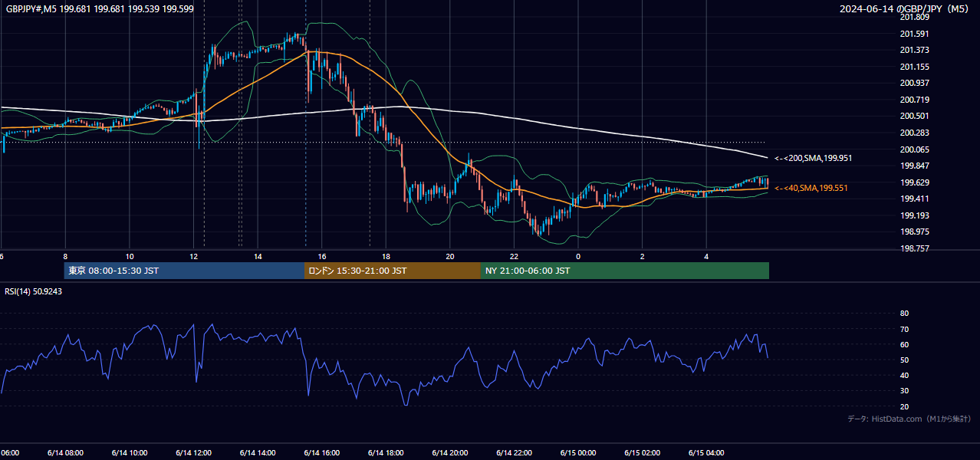The height and width of the screenshot is (460, 980).
Task: Click hour label 18 under the price chart
Action: 386,257
